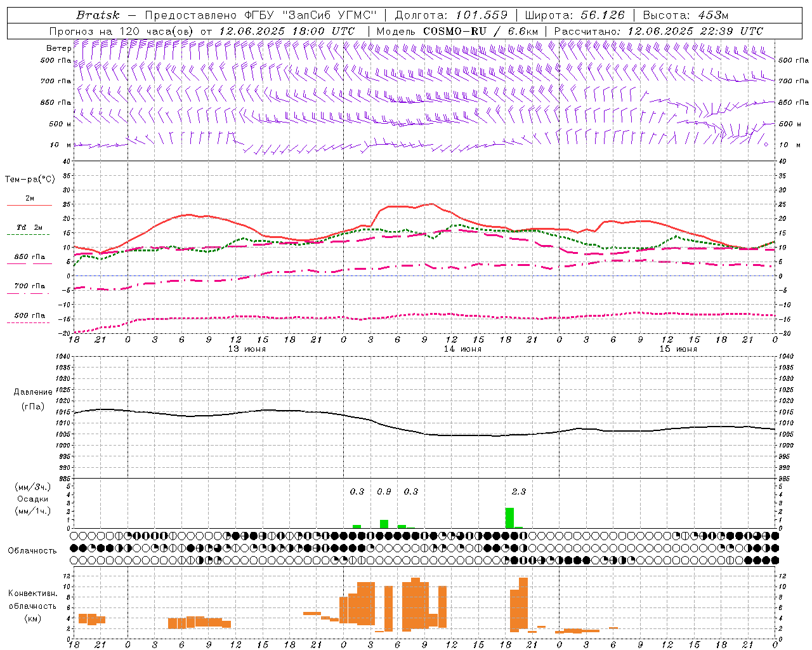This screenshot has width=812, height=650.
Task: Click the "Осадки" precipitation panel label
Action: (33, 499)
